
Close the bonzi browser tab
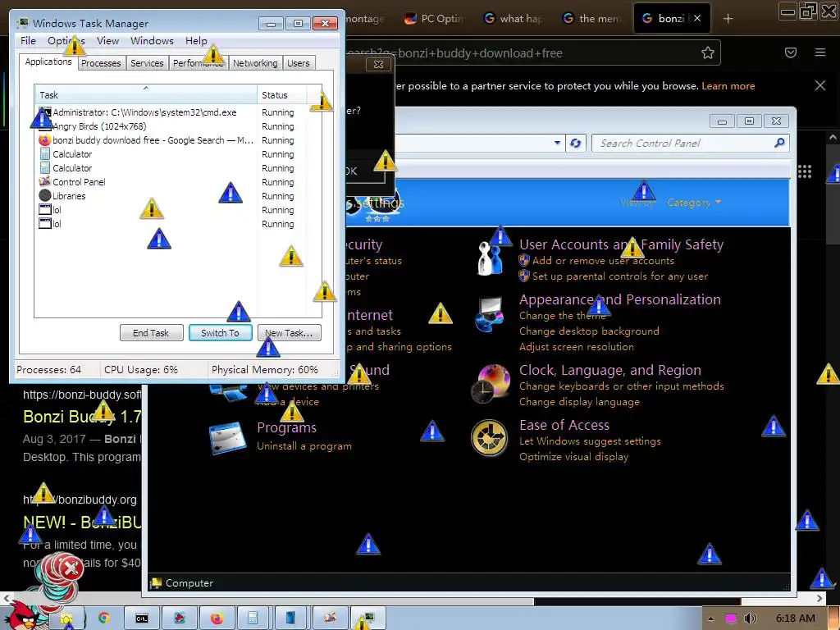(697, 18)
